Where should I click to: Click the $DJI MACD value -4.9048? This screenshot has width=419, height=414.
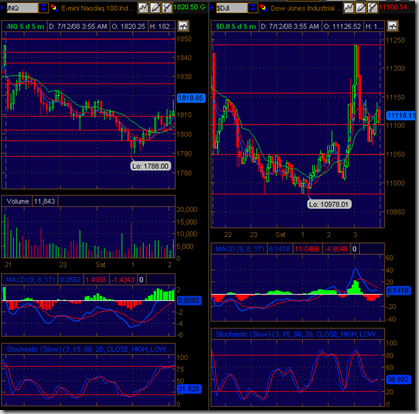pyautogui.click(x=336, y=249)
